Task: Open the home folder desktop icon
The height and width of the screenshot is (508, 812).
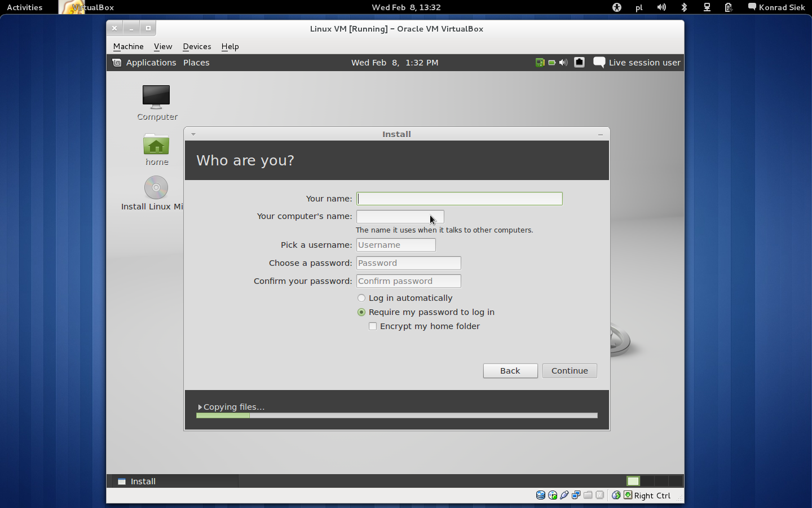Action: [156, 150]
